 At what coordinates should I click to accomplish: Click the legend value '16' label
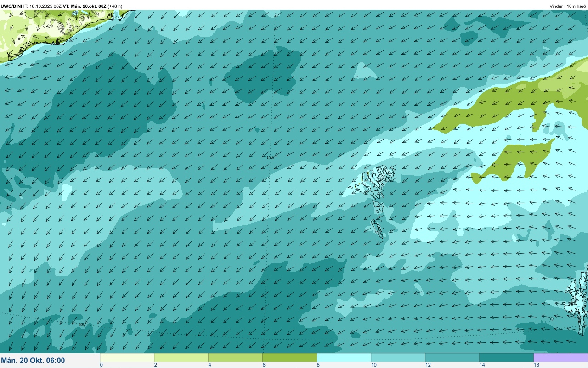coord(536,365)
